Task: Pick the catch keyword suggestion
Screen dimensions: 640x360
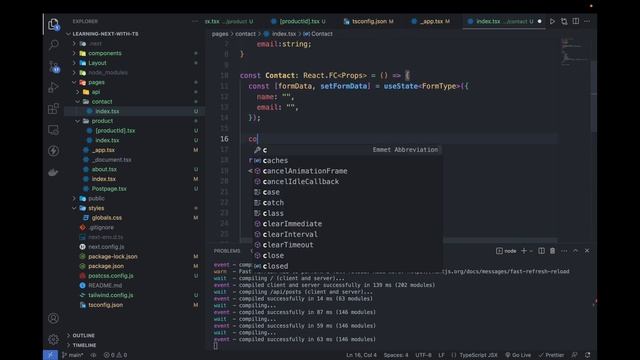Action: click(347, 202)
